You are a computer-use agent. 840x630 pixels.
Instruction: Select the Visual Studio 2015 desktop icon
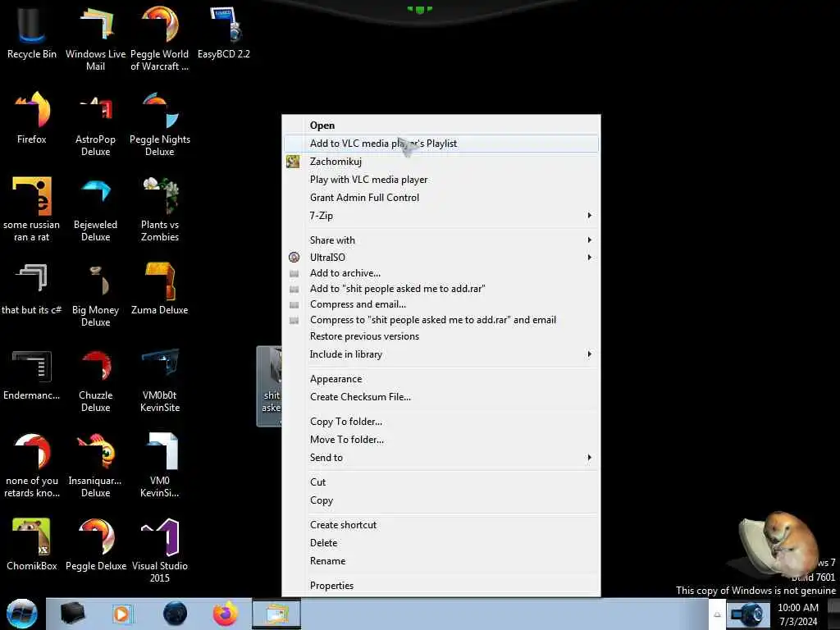[x=160, y=550]
